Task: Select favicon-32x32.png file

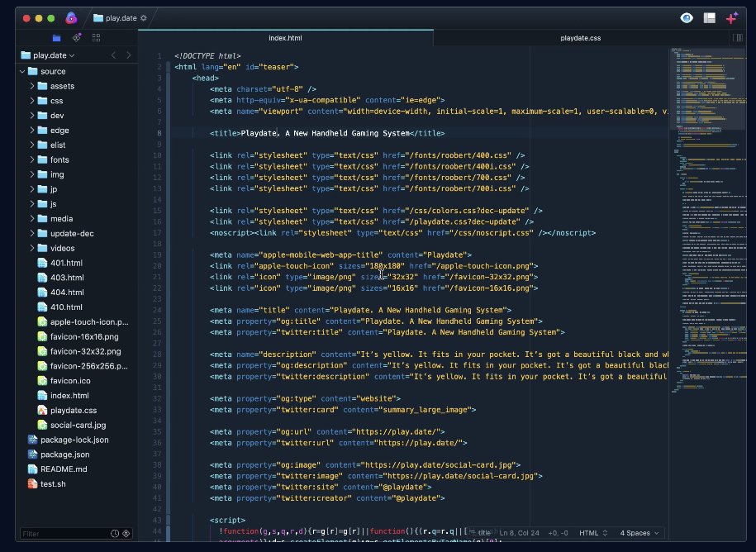Action: pyautogui.click(x=77, y=351)
